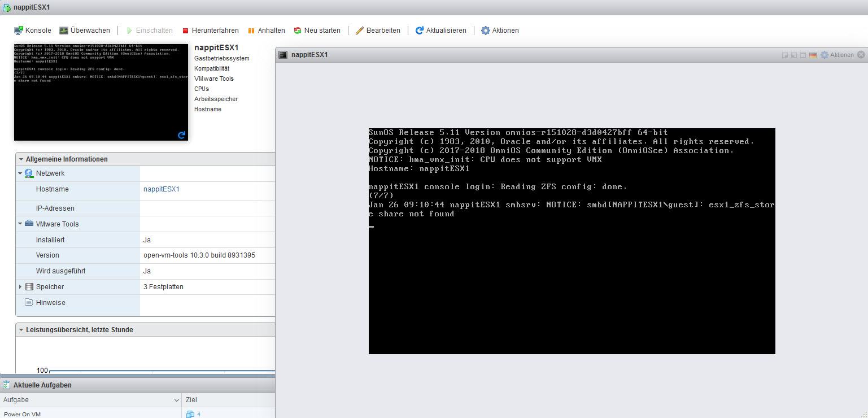Click the IP-Adressen row label
The height and width of the screenshot is (418, 868).
click(55, 208)
